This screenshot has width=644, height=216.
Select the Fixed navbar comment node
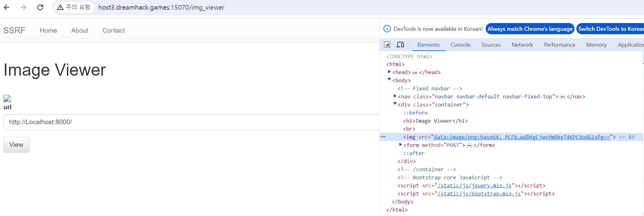pos(430,89)
